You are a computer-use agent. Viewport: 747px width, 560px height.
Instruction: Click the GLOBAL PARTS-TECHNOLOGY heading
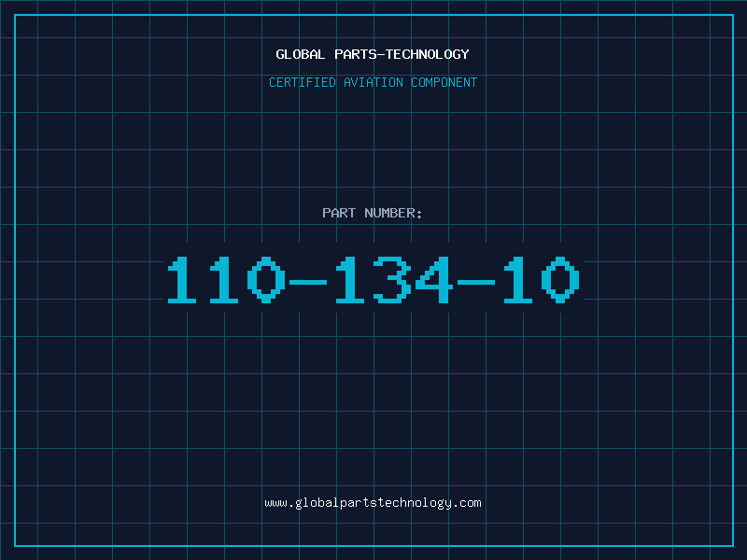(373, 54)
